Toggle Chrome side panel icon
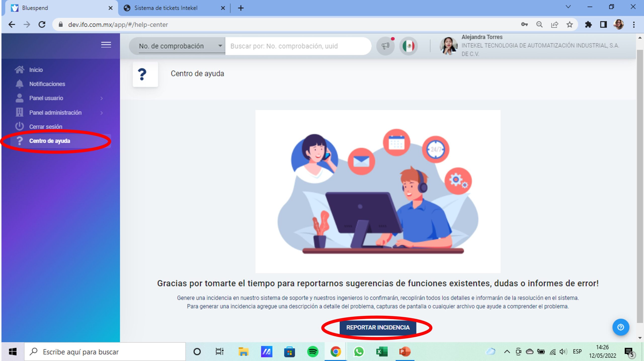The height and width of the screenshot is (361, 644). pos(603,24)
